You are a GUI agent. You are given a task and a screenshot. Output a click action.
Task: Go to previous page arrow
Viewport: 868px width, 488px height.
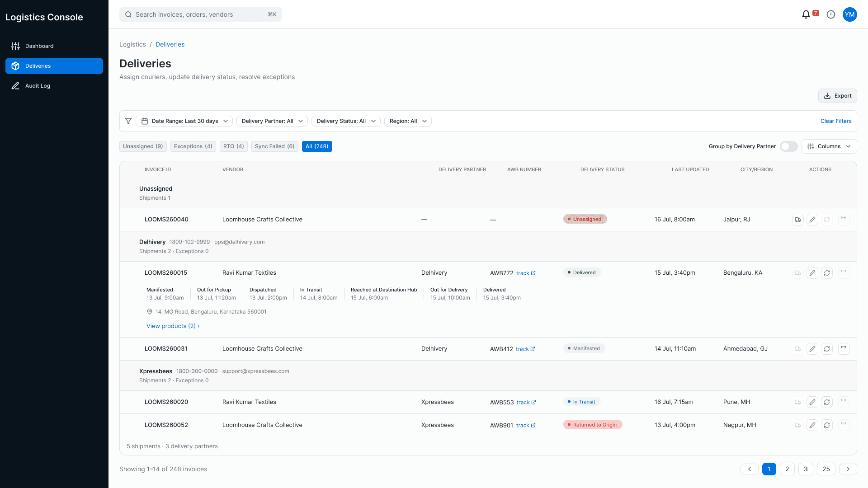tap(750, 469)
